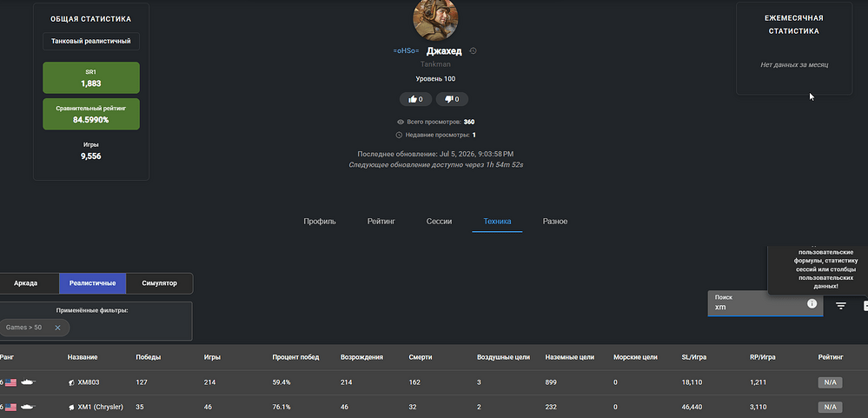Click the green SR1 1,883 box

tap(91, 77)
